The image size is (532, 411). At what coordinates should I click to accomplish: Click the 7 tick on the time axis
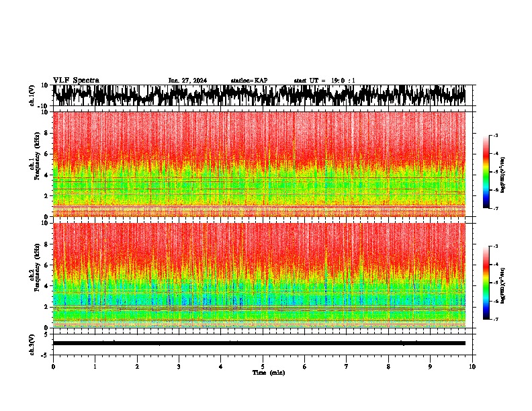coord(347,367)
